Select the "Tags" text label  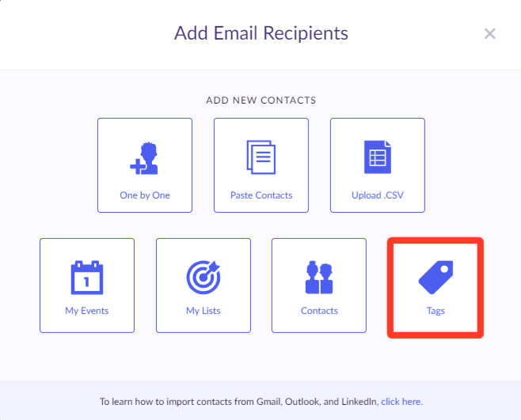click(435, 311)
